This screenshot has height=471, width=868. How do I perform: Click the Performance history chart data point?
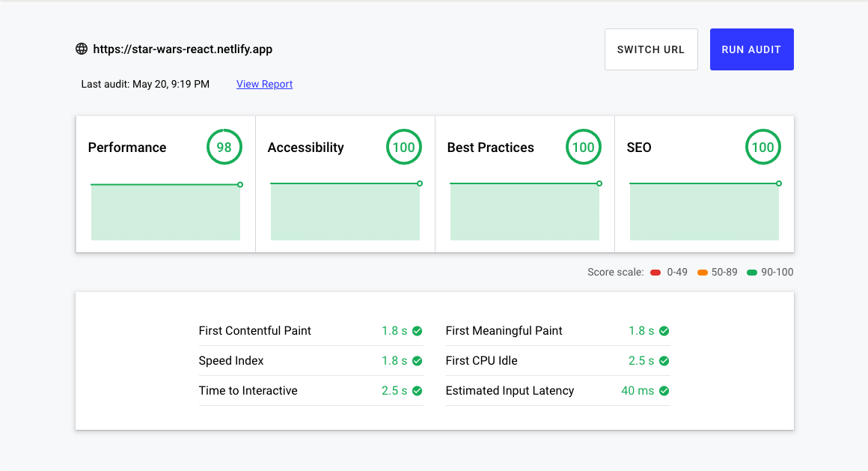point(240,184)
